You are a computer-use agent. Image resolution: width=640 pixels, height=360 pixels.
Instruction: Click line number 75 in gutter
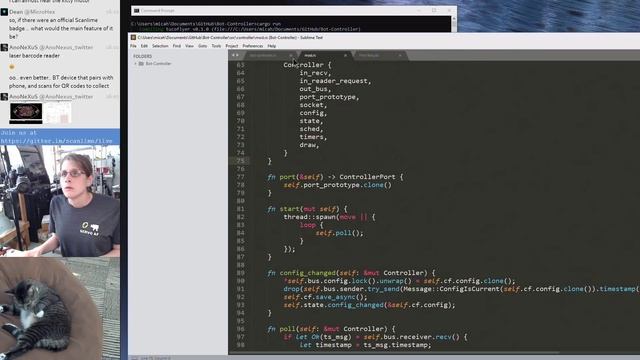coord(240,161)
